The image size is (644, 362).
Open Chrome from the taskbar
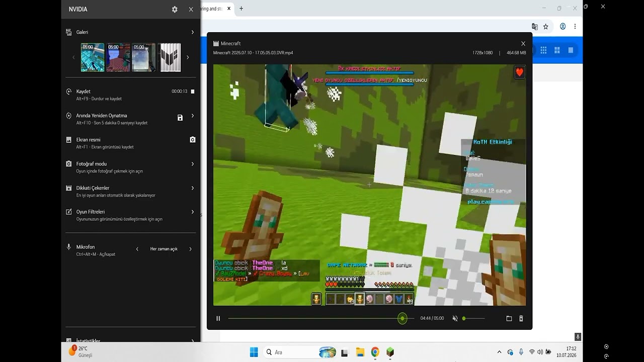tap(375, 352)
